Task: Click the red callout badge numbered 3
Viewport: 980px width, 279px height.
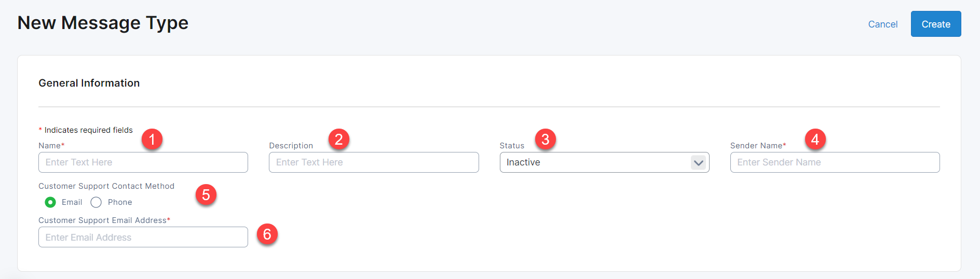Action: click(546, 139)
